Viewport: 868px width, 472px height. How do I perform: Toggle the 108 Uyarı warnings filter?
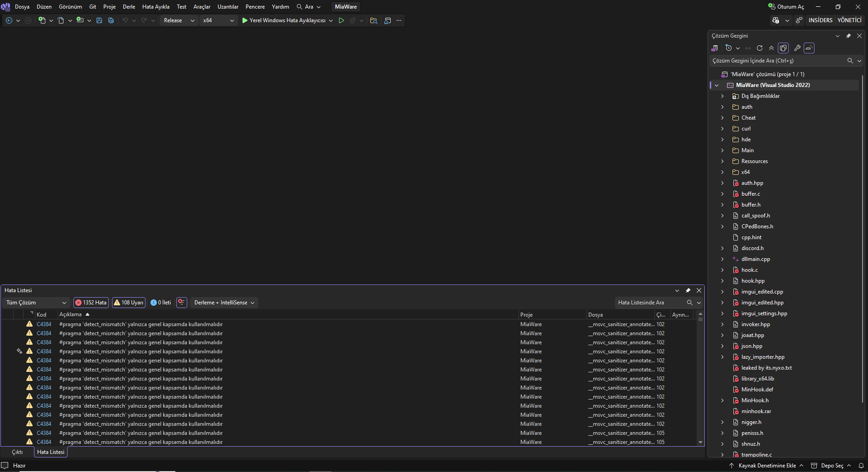(129, 303)
